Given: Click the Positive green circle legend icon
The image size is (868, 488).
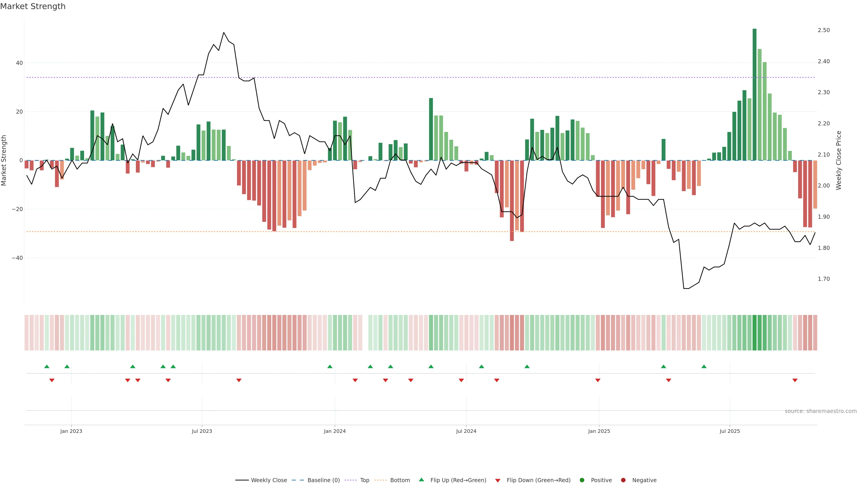Looking at the screenshot, I should pyautogui.click(x=582, y=480).
